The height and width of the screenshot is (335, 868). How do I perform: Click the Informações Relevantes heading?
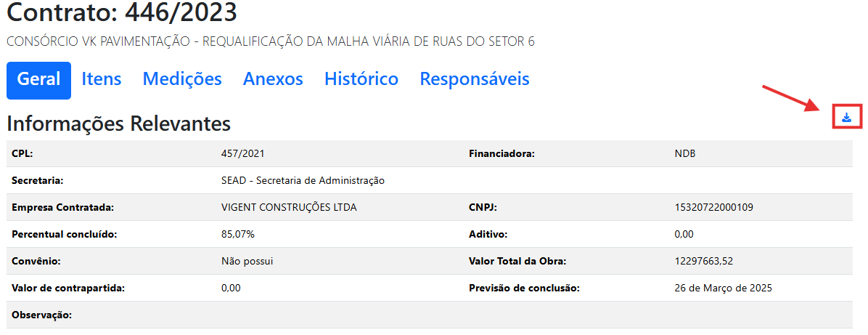click(118, 124)
